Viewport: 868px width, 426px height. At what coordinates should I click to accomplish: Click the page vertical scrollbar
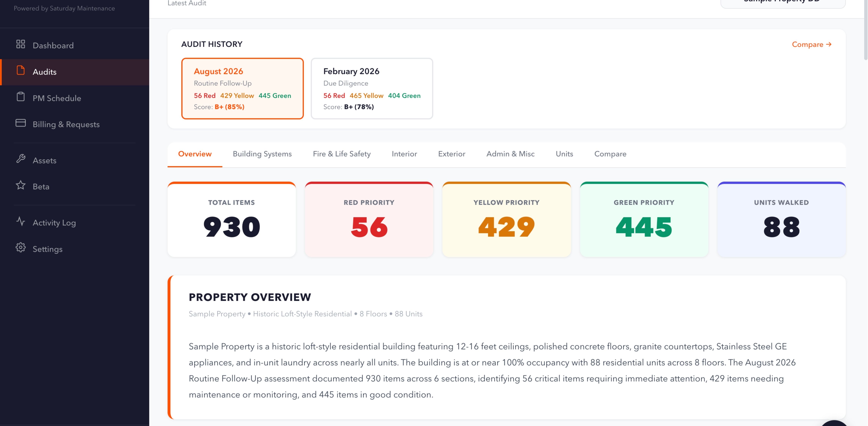pos(866,30)
